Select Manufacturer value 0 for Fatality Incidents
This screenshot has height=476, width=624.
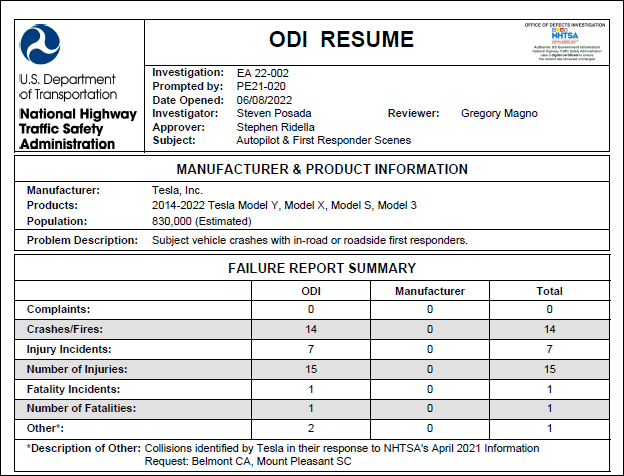(x=430, y=389)
